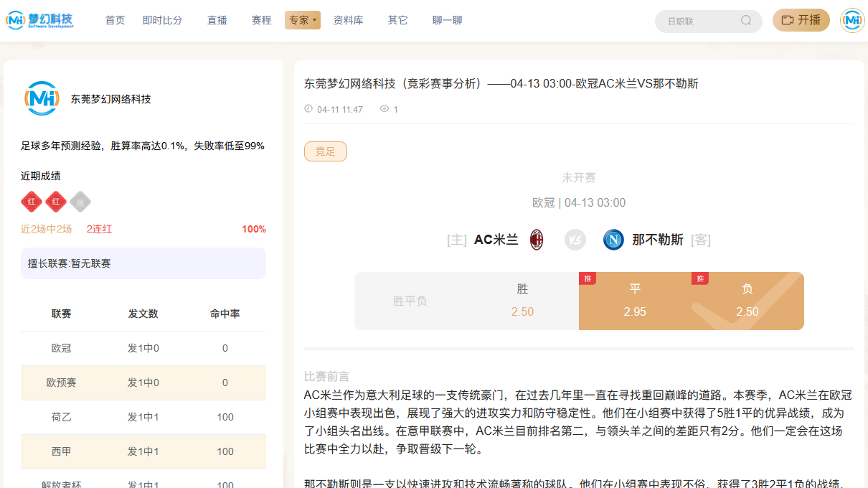Open the 直播 nav item
This screenshot has width=868, height=488.
click(217, 20)
